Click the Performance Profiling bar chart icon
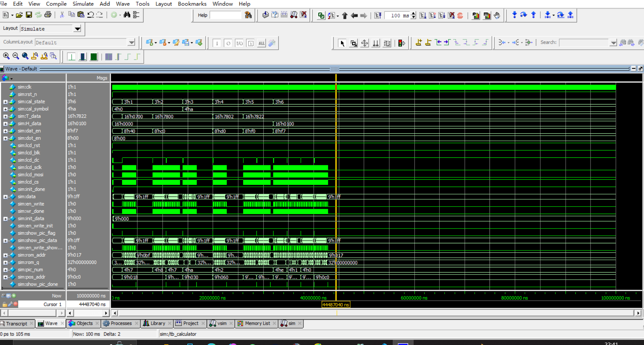 pos(476,15)
